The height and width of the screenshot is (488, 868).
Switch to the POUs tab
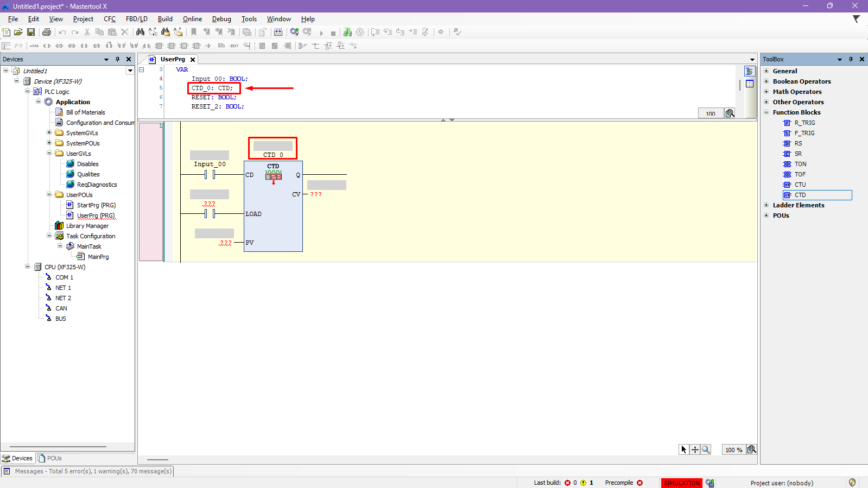[x=50, y=458]
